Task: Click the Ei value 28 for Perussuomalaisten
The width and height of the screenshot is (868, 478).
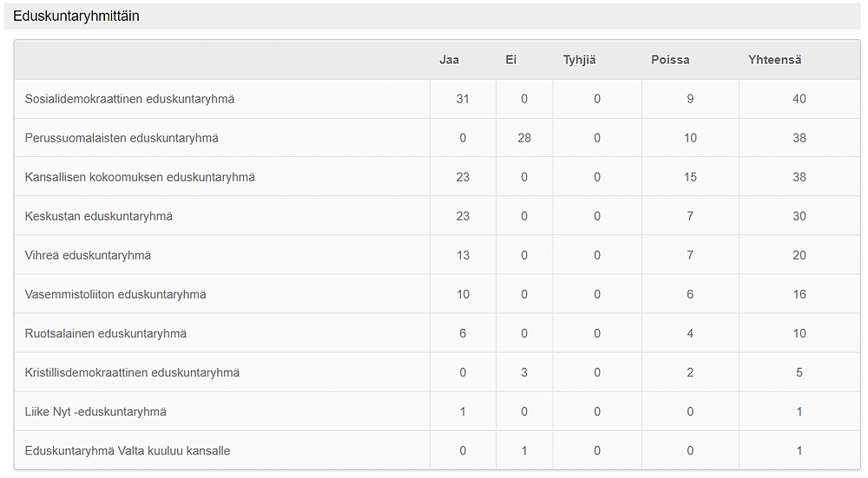Action: tap(524, 138)
